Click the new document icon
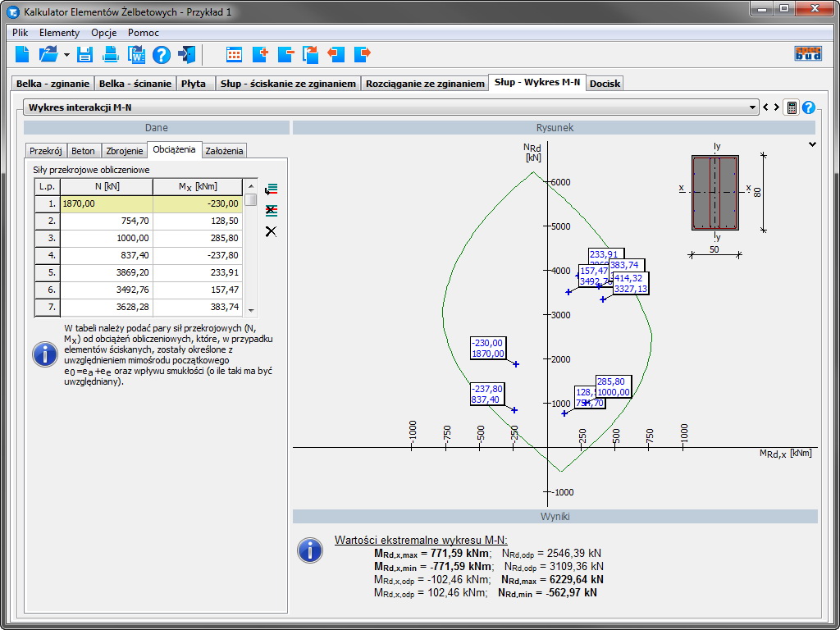 (x=22, y=55)
